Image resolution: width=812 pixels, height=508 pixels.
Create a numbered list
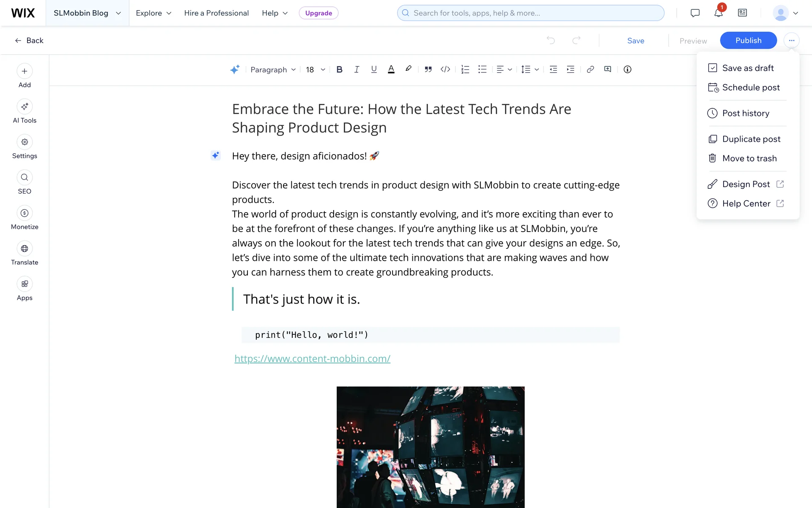tap(465, 69)
